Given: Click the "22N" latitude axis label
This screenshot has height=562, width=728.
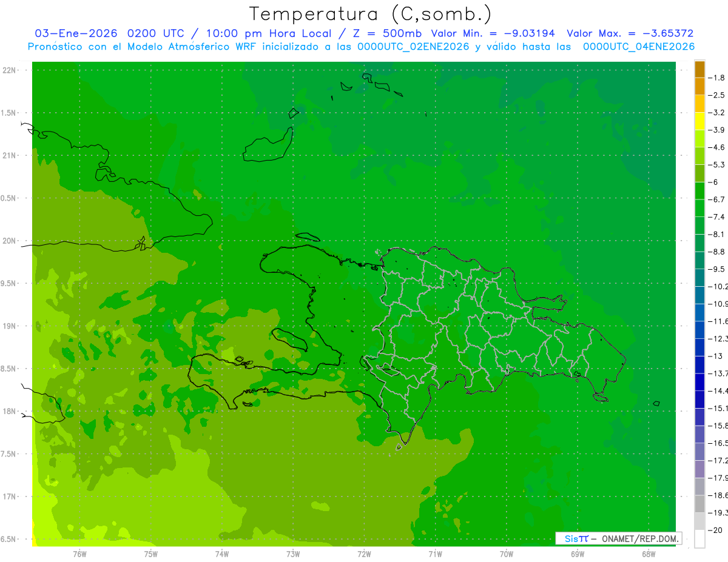Looking at the screenshot, I should [10, 70].
